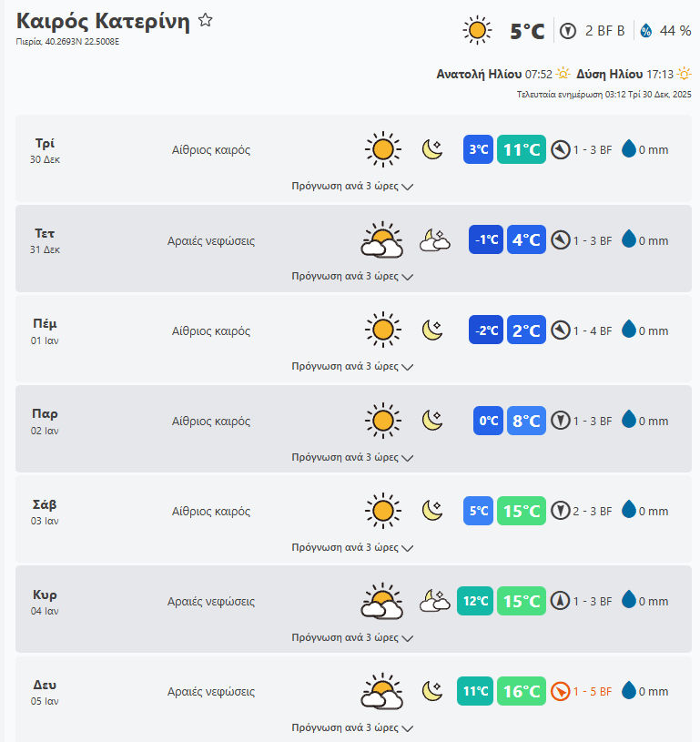Click the Καιρός Κατερίνη page title

103,22
